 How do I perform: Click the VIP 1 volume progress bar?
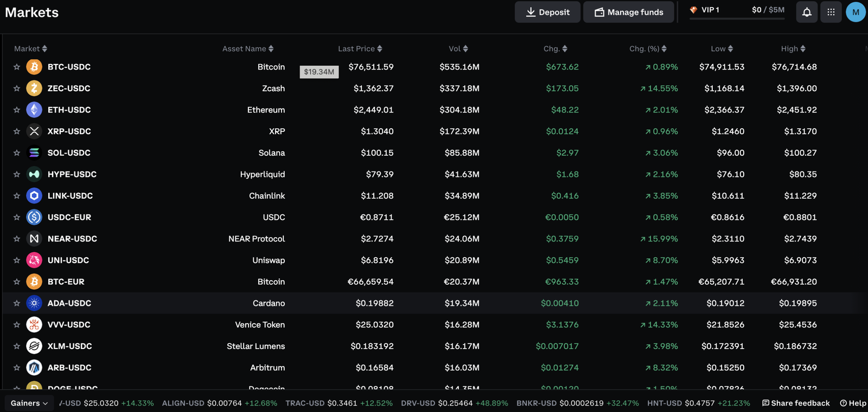(x=737, y=18)
